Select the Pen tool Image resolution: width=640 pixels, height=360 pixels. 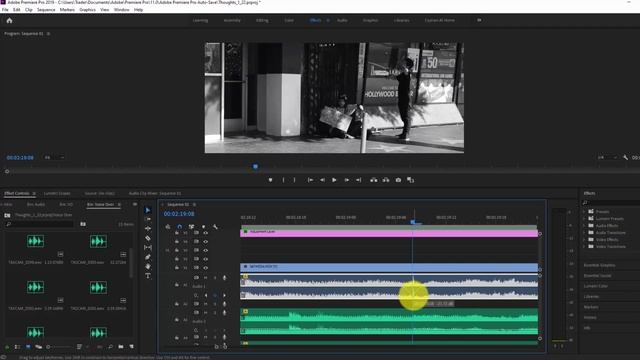coord(148,257)
